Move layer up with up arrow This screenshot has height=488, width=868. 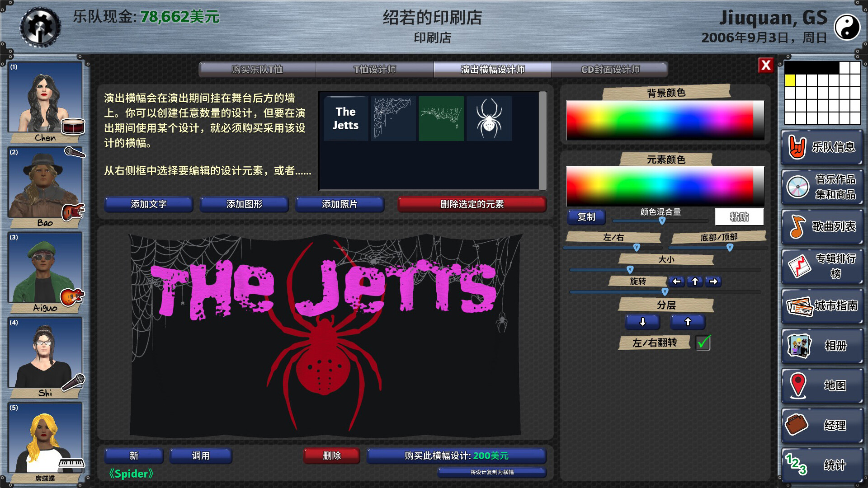pyautogui.click(x=688, y=322)
